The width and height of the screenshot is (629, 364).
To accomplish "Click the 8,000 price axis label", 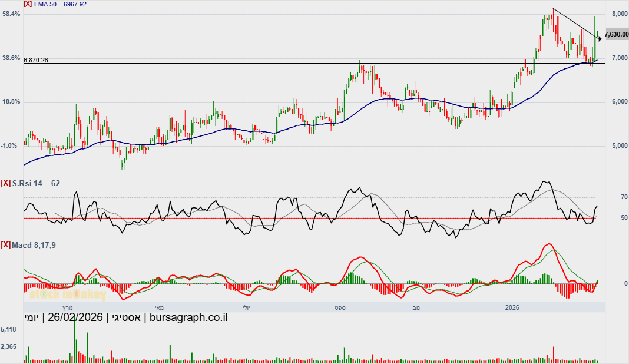I will click(620, 14).
